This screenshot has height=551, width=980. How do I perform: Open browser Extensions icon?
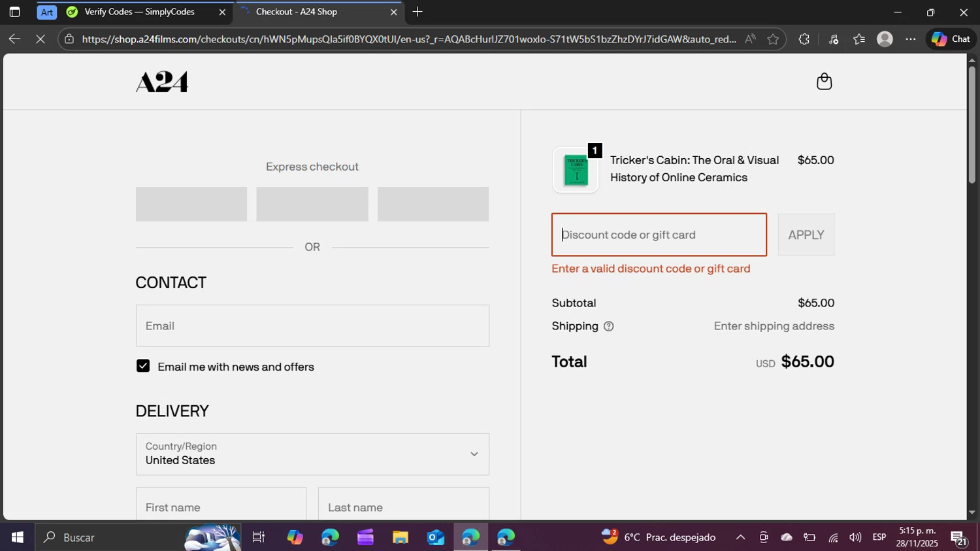[804, 39]
